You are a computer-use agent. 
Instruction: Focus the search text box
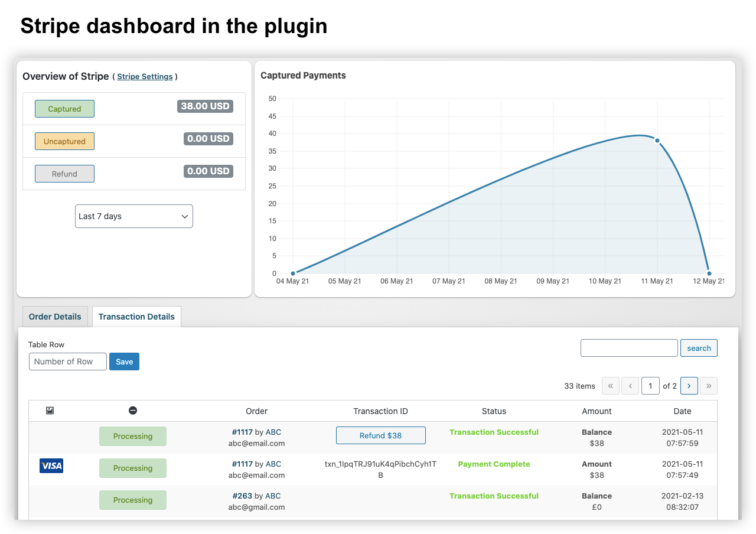click(629, 348)
